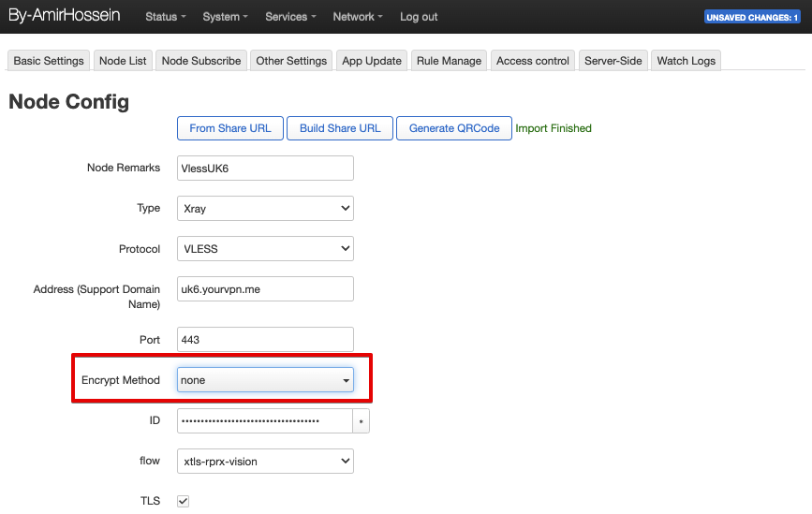Open the Services menu in navbar
Screen dimensions: 812x514
pyautogui.click(x=290, y=17)
